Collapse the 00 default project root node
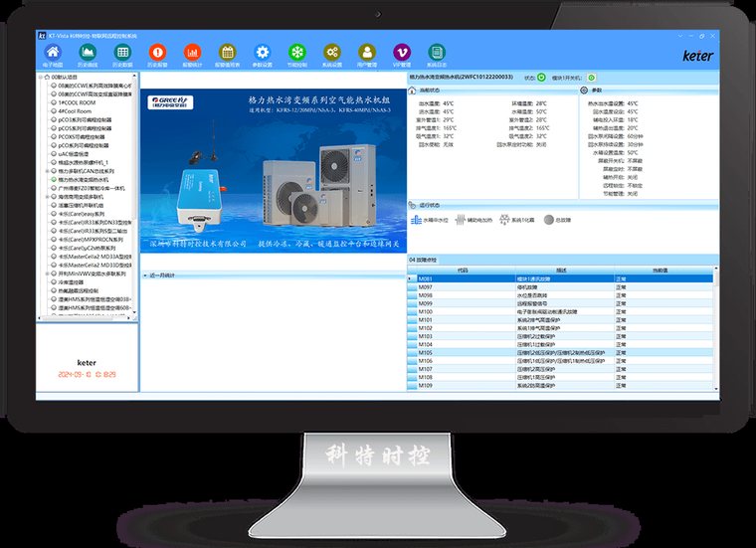756x548 pixels. tap(41, 78)
